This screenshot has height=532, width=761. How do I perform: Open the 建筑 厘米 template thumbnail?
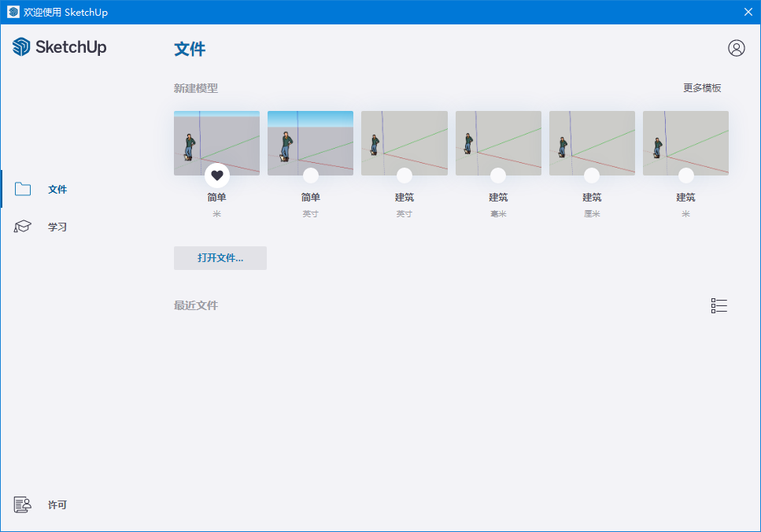(x=591, y=142)
